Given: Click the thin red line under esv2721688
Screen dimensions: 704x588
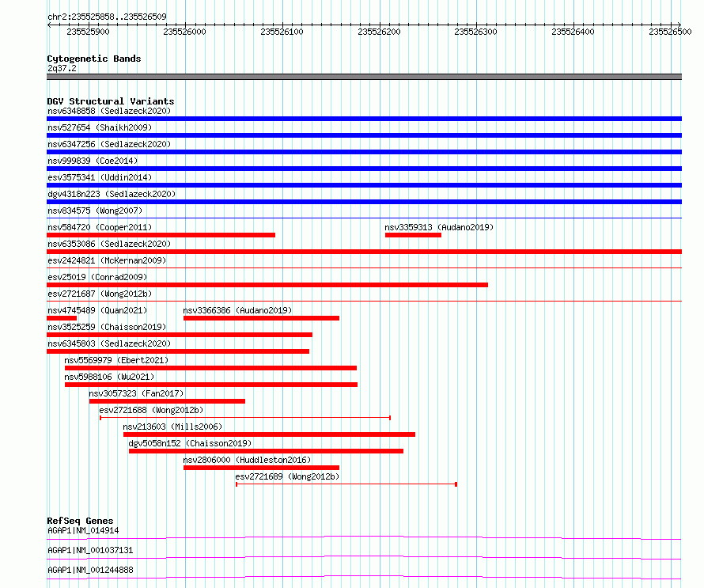Looking at the screenshot, I should pos(245,418).
